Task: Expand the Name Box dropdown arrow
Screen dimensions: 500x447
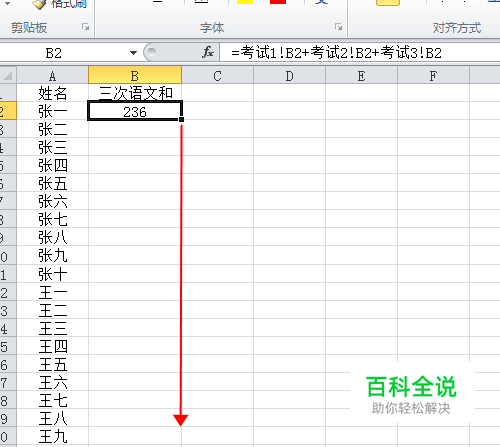Action: (x=133, y=53)
